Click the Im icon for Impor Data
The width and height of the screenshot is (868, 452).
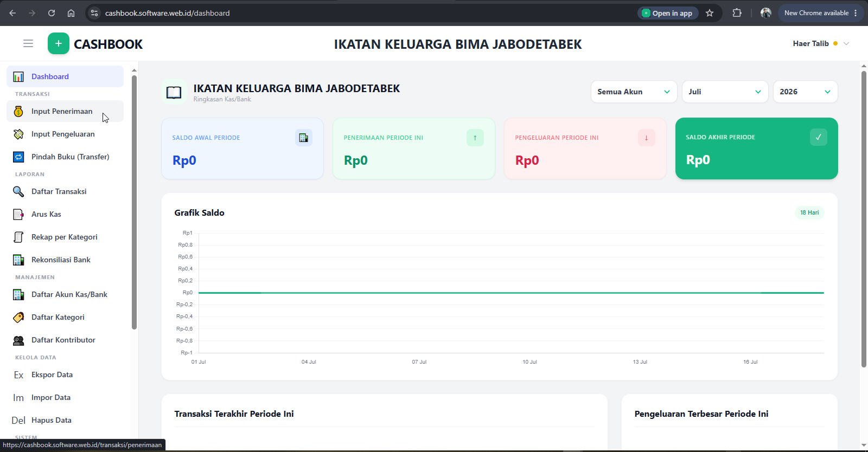point(18,397)
